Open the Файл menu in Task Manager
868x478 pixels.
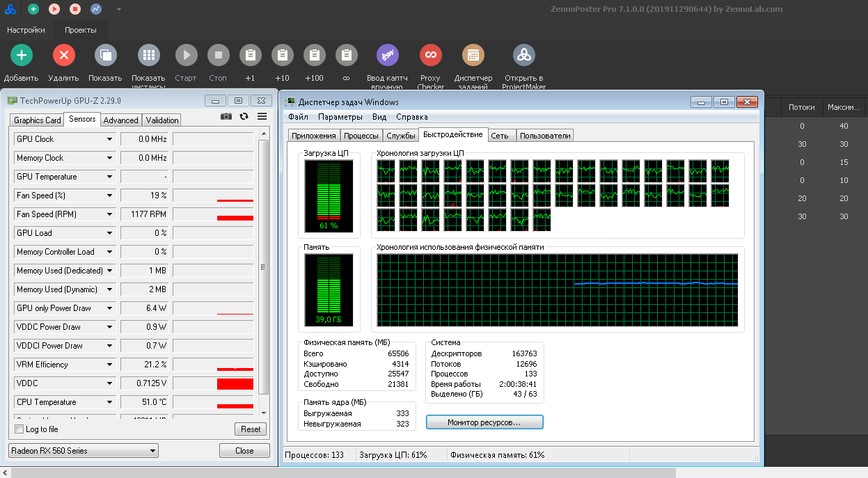click(298, 117)
